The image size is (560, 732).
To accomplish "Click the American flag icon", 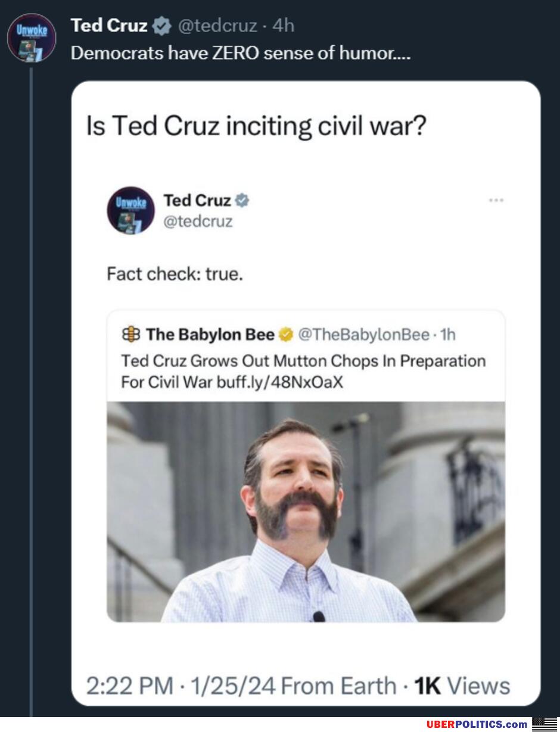I will pyautogui.click(x=544, y=724).
